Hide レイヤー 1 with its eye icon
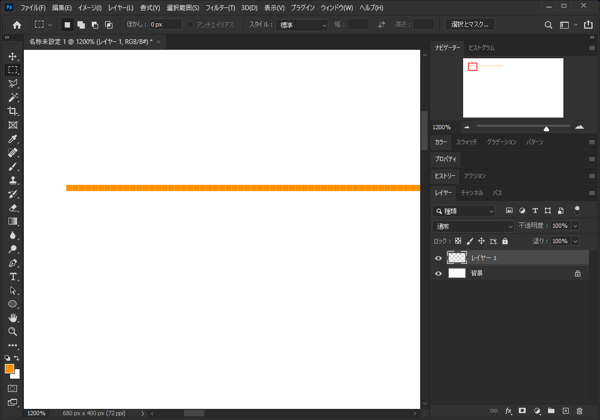This screenshot has height=420, width=600. (439, 258)
